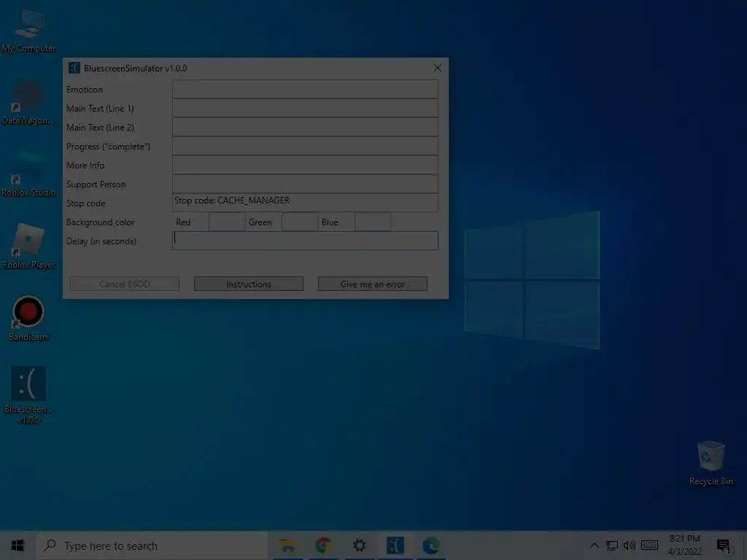Open the network status tray icon
The width and height of the screenshot is (747, 560).
tap(612, 545)
